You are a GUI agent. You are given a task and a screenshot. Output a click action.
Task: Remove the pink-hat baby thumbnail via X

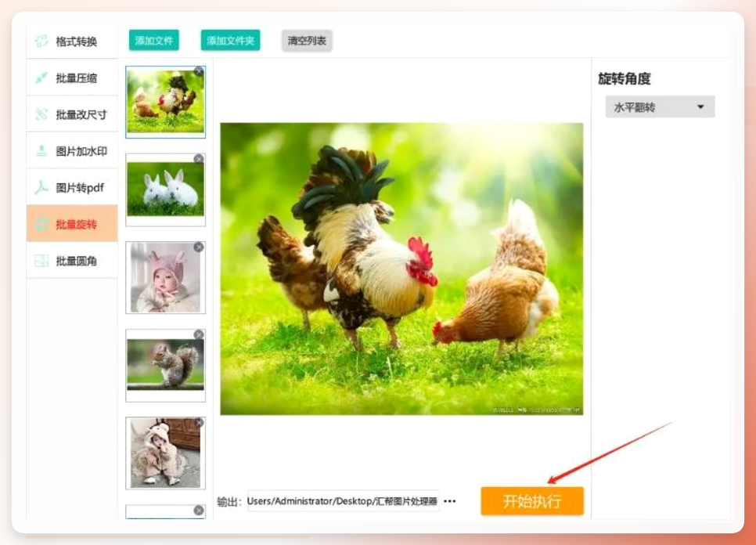(199, 247)
